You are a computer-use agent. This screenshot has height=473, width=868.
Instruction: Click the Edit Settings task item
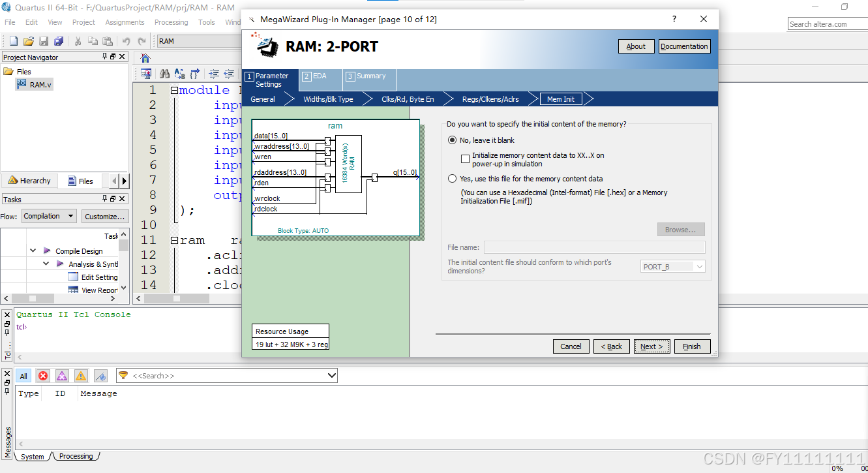click(93, 277)
